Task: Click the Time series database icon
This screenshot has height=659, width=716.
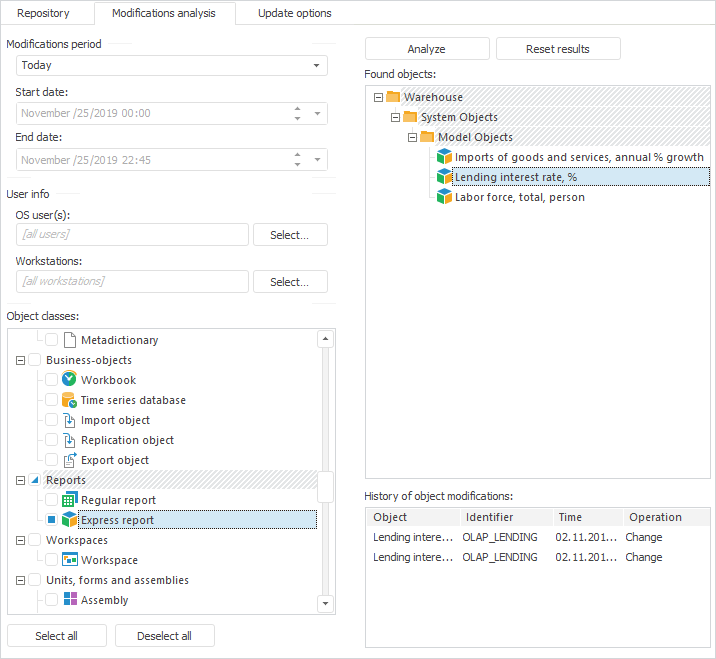Action: coord(69,400)
